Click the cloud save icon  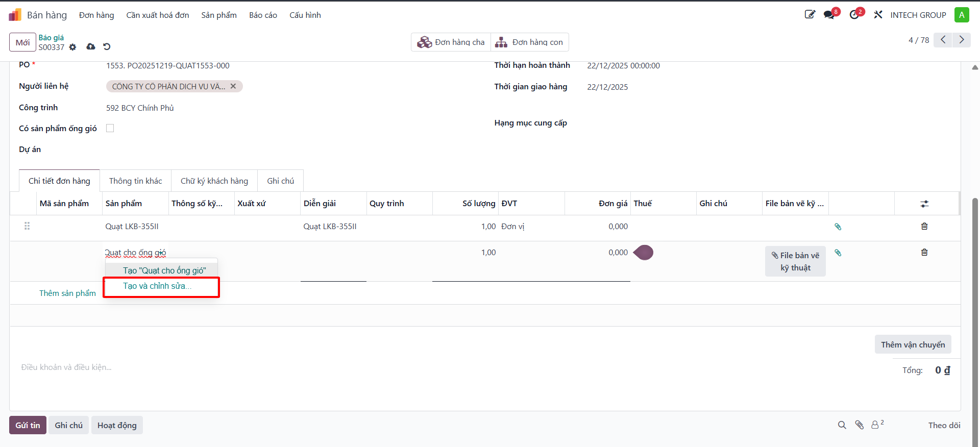(91, 46)
